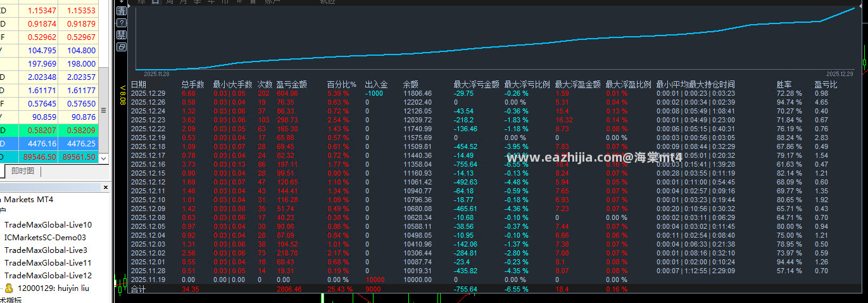Click the account icon beside 12000129
Viewport: 868px width, 303px height.
(9, 288)
